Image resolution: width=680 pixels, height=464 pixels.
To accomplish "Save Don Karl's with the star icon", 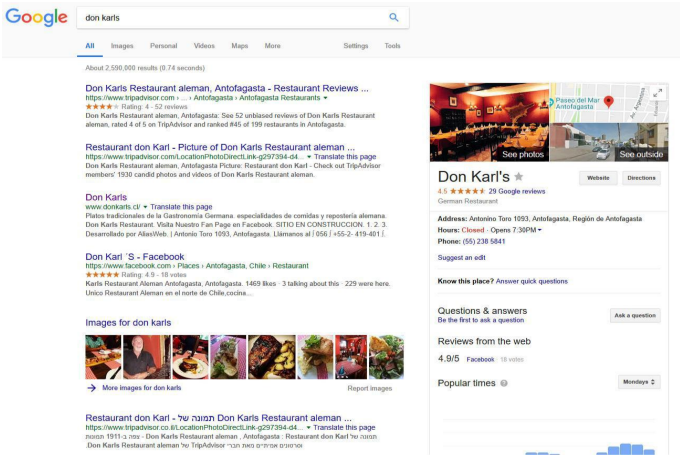I will [x=518, y=176].
